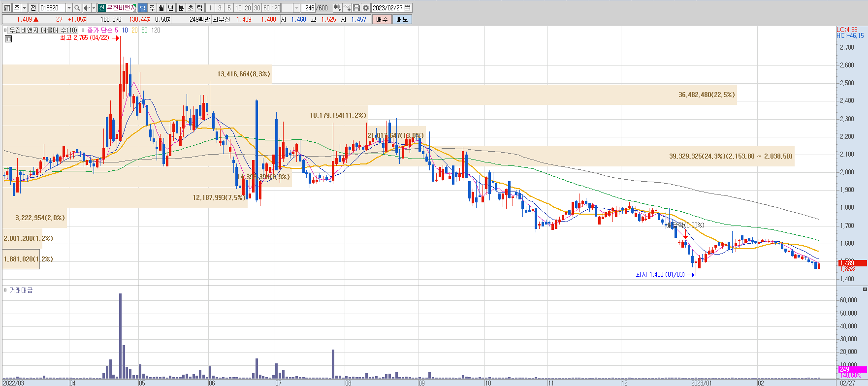868x386 pixels.
Task: Select the 주 weekly chart period button
Action: tap(152, 8)
